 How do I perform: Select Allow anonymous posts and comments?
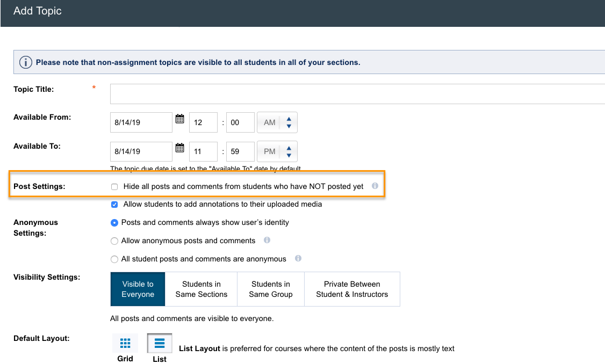point(114,241)
